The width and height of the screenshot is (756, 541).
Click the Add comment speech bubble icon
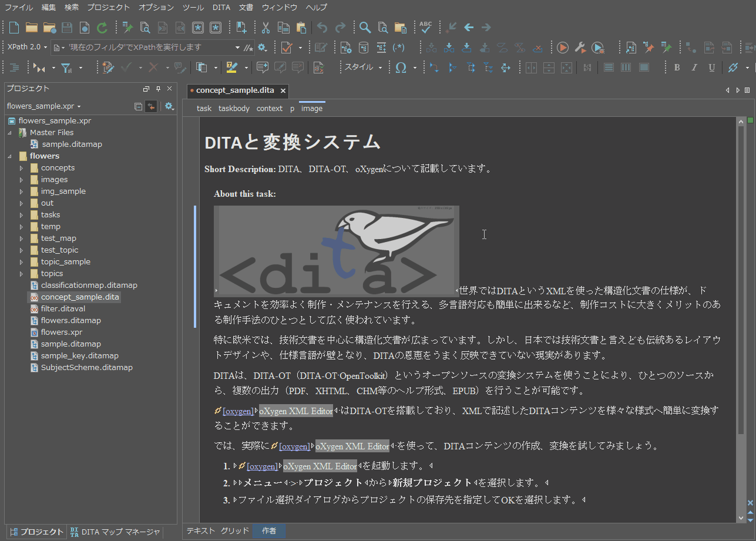(263, 68)
